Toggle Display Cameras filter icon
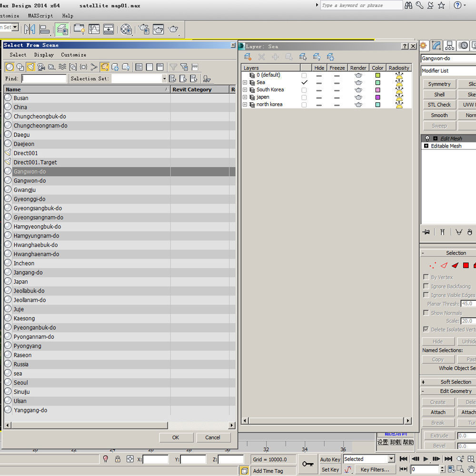 [x=41, y=67]
